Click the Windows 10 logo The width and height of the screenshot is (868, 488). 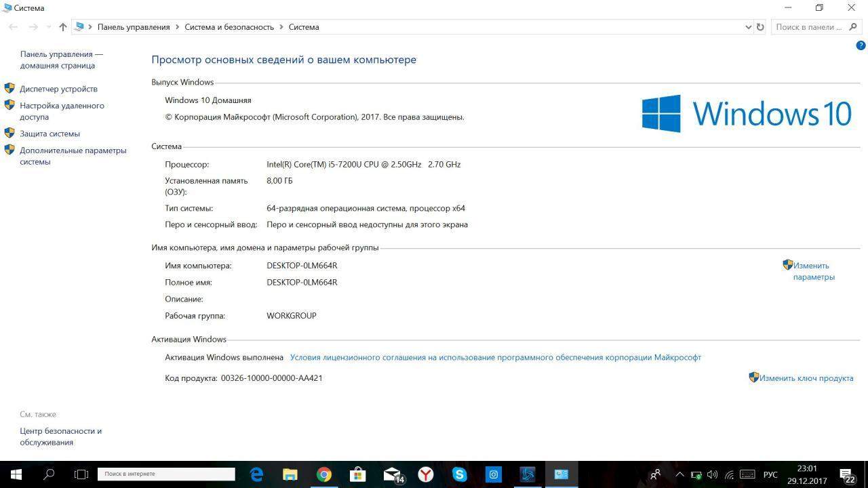tap(746, 113)
